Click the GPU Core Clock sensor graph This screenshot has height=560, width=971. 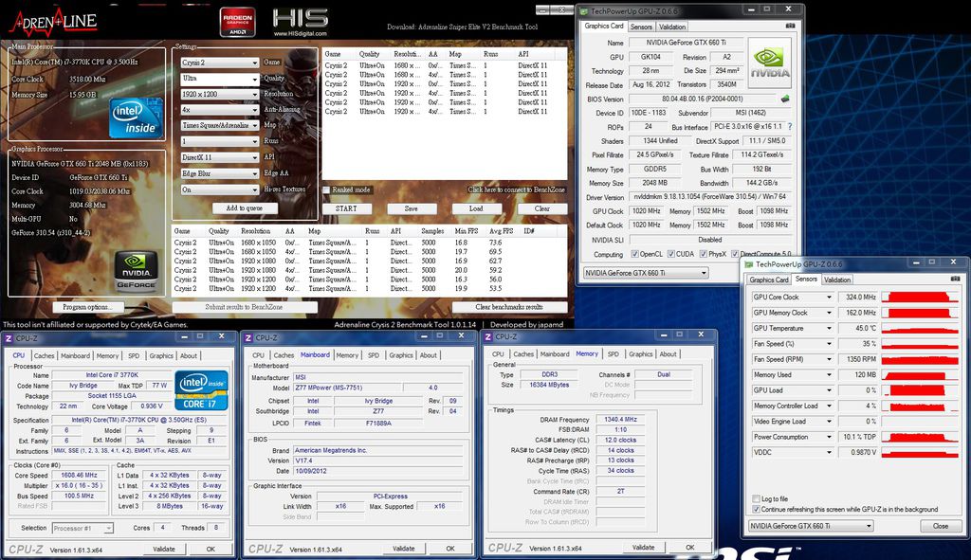pyautogui.click(x=919, y=297)
